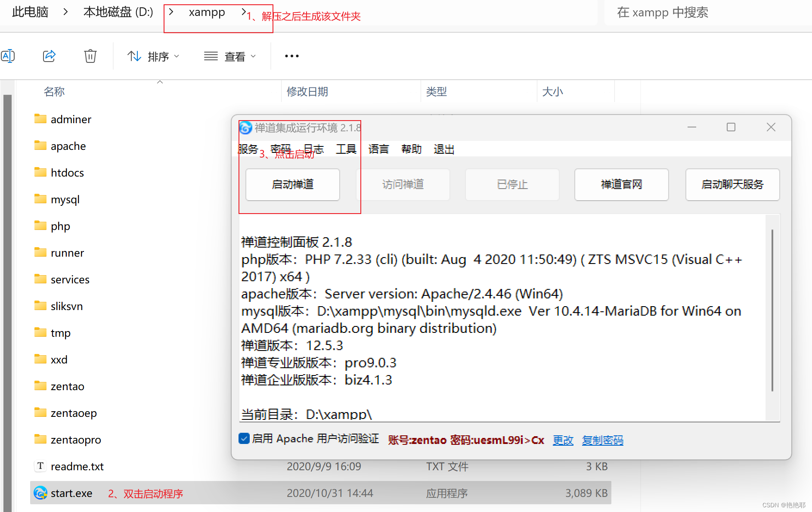Select the runner folder icon
This screenshot has height=512, width=812.
[40, 252]
